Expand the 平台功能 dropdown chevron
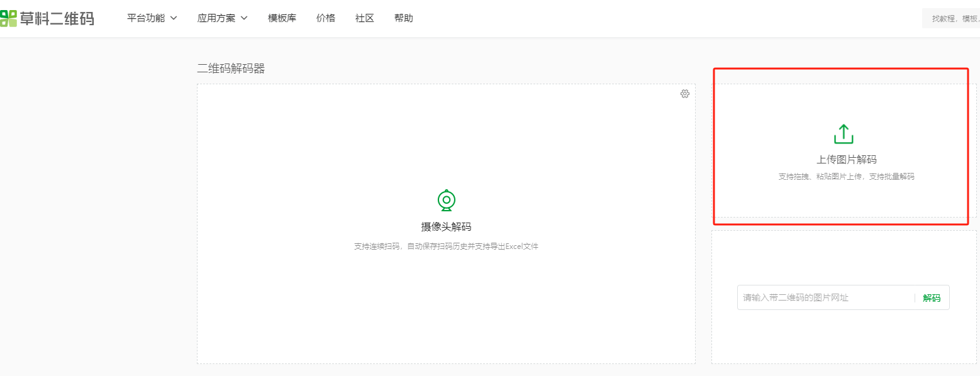This screenshot has height=376, width=980. pyautogui.click(x=174, y=18)
